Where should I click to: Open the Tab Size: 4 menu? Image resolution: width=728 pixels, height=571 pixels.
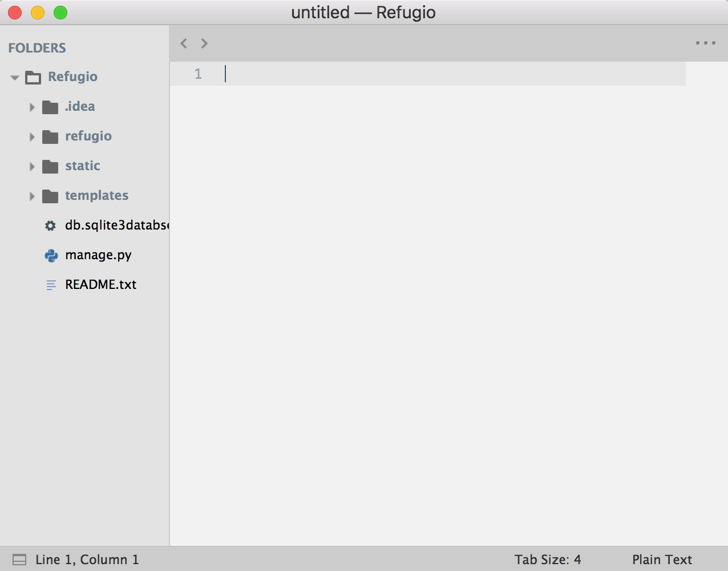pyautogui.click(x=547, y=560)
